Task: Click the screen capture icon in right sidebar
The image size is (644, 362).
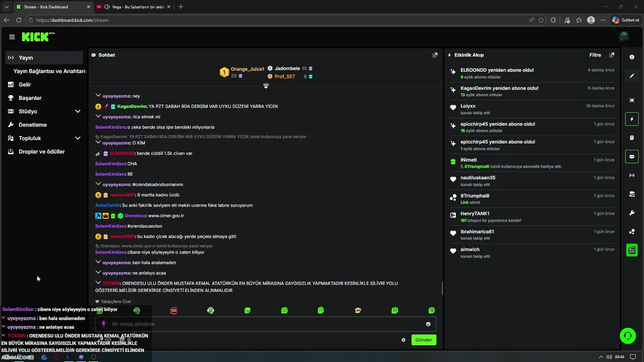Action: tap(632, 100)
